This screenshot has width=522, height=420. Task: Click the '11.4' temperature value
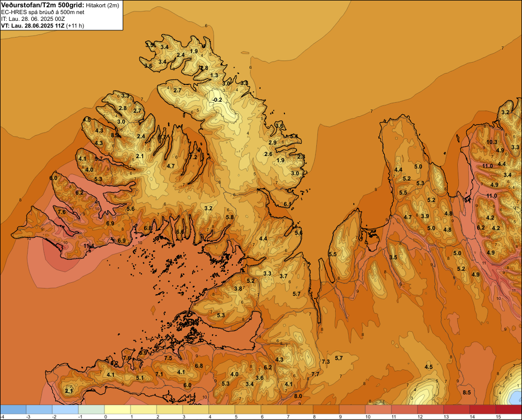point(89,246)
